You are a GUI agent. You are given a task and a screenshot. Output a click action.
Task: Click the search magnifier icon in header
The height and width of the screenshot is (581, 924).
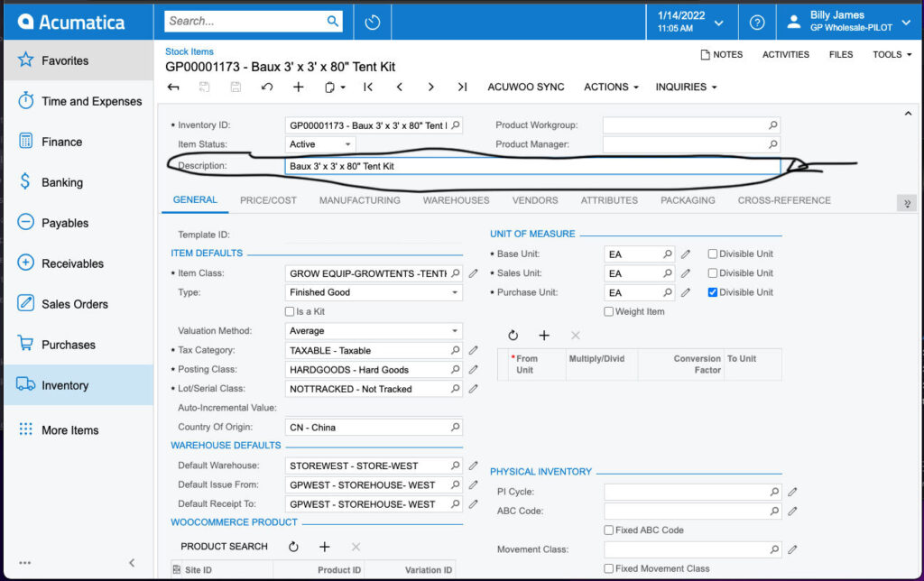tap(333, 22)
